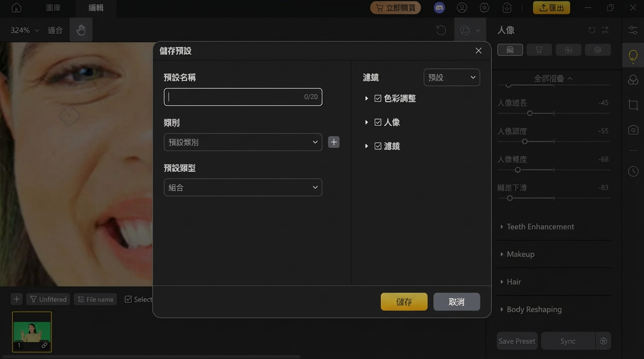The width and height of the screenshot is (644, 359).
Task: Open the adjustments sliders panel icon
Action: [633, 30]
